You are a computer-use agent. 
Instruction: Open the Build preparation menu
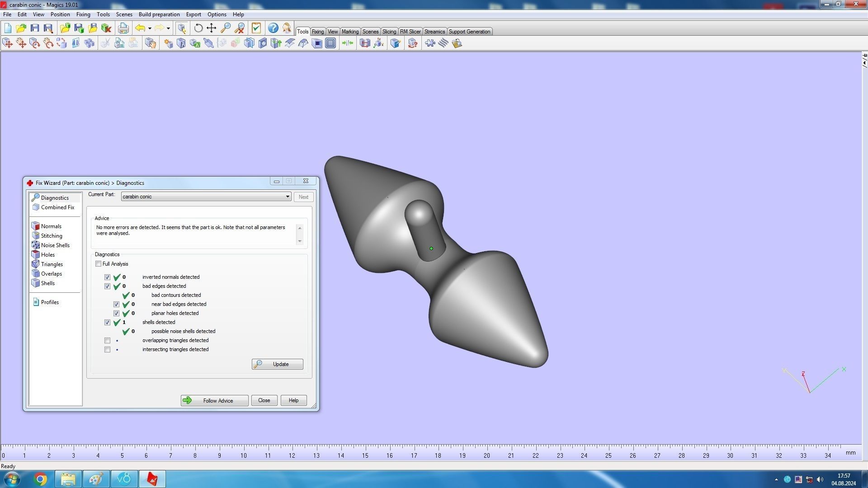tap(159, 14)
